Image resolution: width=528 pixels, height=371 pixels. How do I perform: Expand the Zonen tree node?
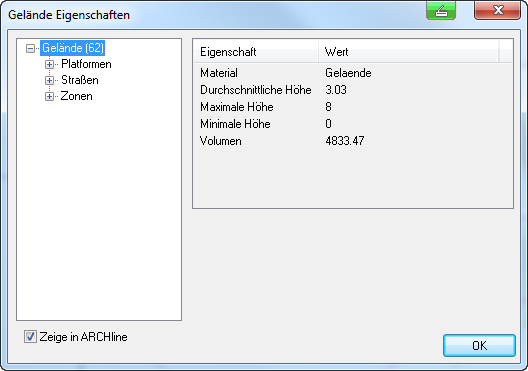click(x=50, y=97)
